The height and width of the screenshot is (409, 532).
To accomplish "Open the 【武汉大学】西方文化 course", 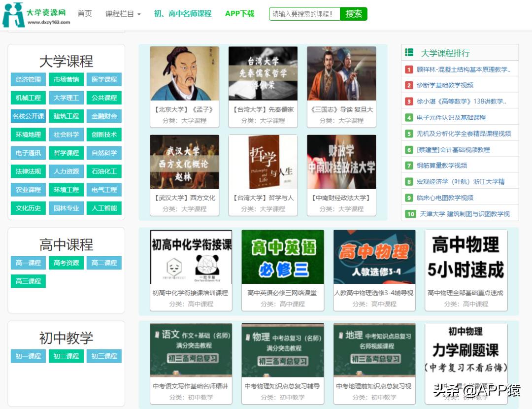I will pyautogui.click(x=184, y=162).
